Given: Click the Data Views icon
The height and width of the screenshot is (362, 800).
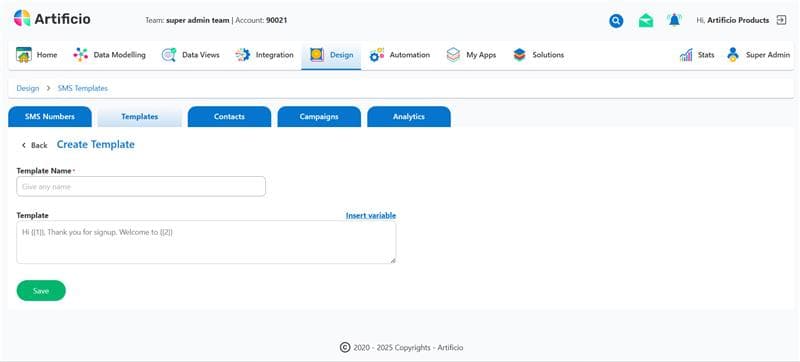Looking at the screenshot, I should click(169, 55).
